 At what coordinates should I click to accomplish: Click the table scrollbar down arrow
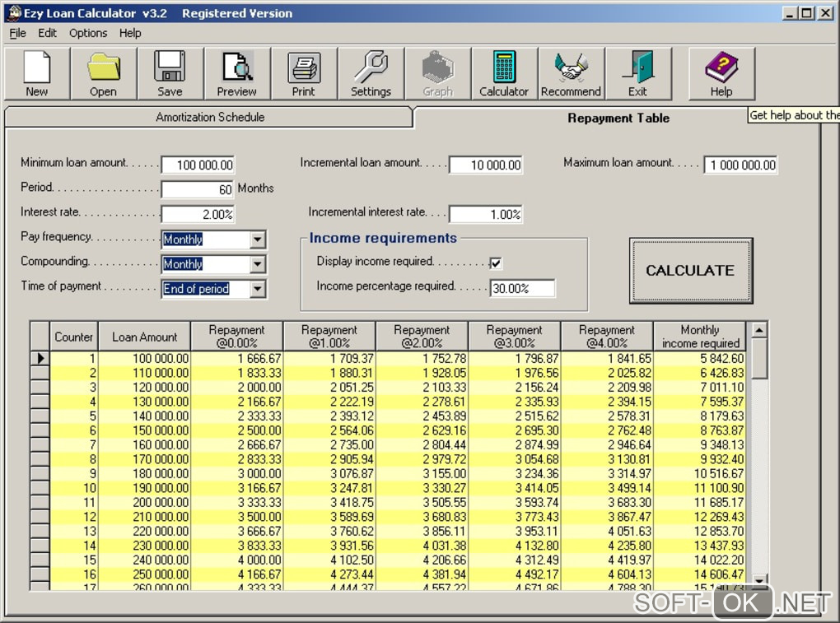click(758, 580)
